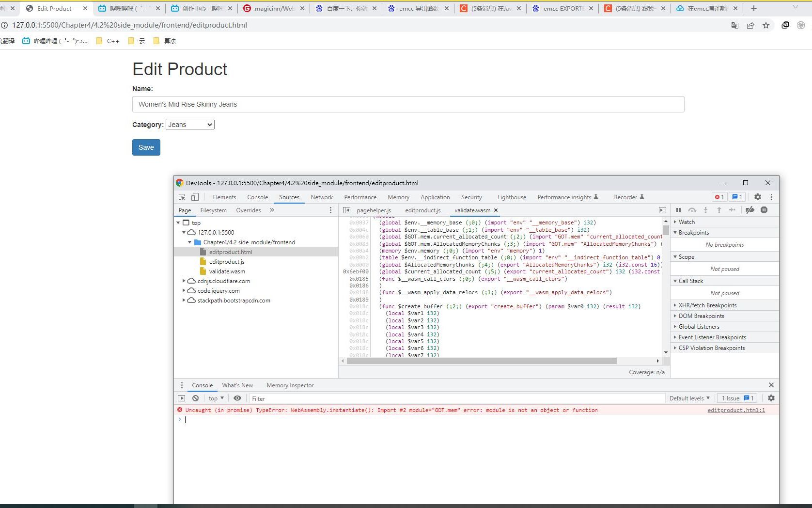The height and width of the screenshot is (508, 812).
Task: Click the Save button
Action: 146,147
